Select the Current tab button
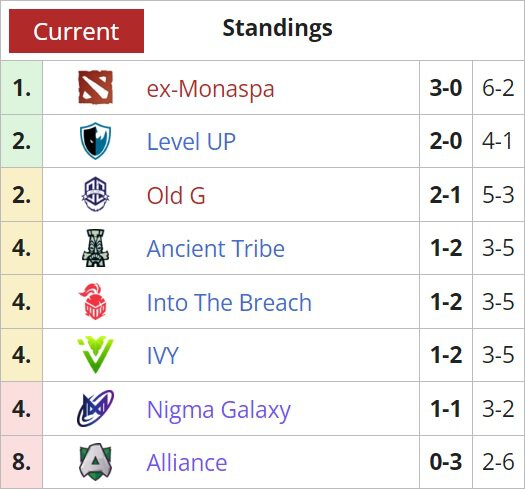 point(76,31)
